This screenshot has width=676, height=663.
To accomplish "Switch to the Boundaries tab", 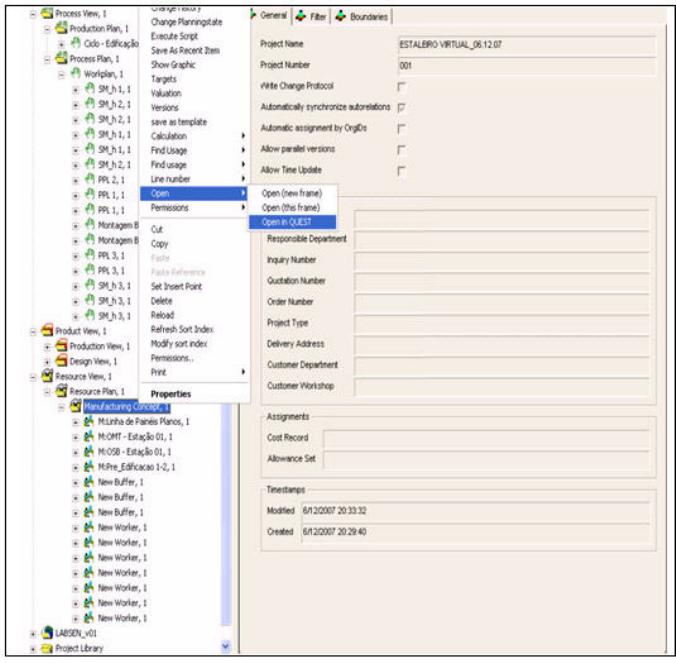I will pyautogui.click(x=366, y=17).
